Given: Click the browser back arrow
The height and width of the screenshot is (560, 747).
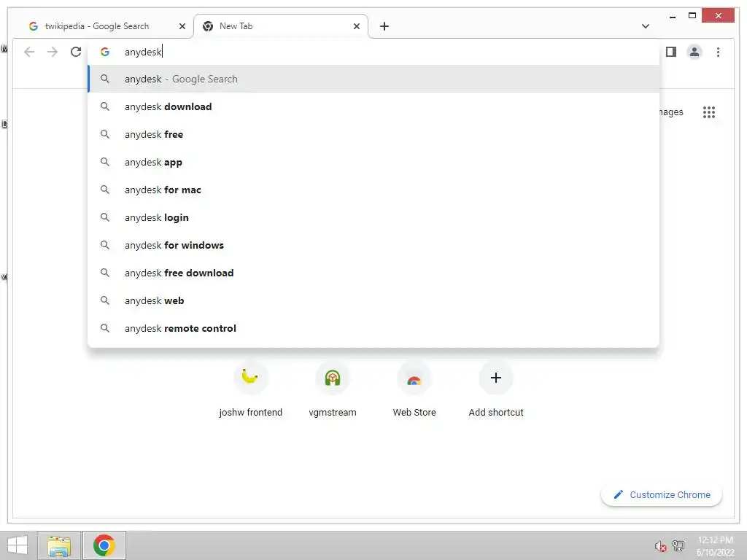Looking at the screenshot, I should [29, 52].
